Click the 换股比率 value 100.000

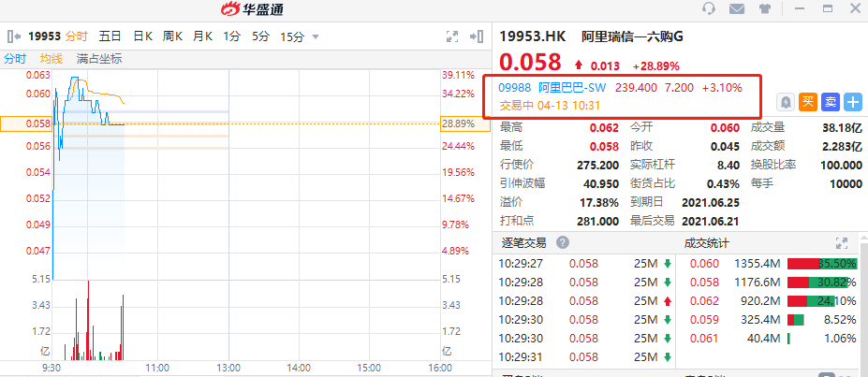(x=841, y=165)
